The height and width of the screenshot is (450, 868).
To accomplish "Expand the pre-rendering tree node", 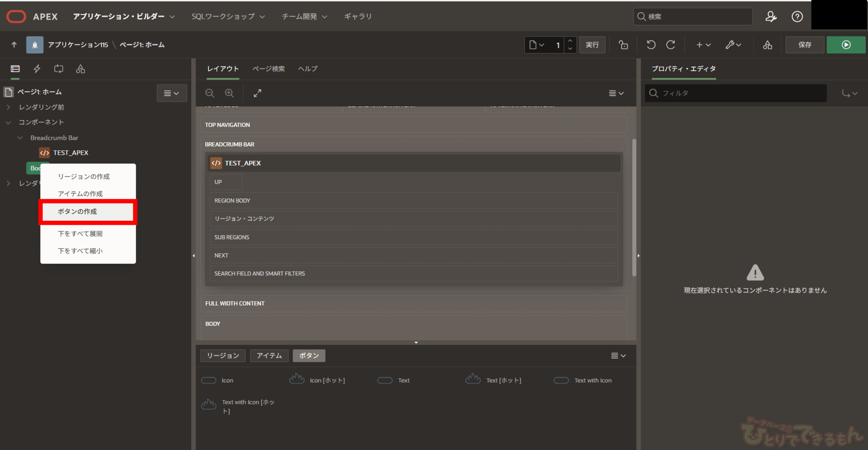I will pyautogui.click(x=8, y=107).
